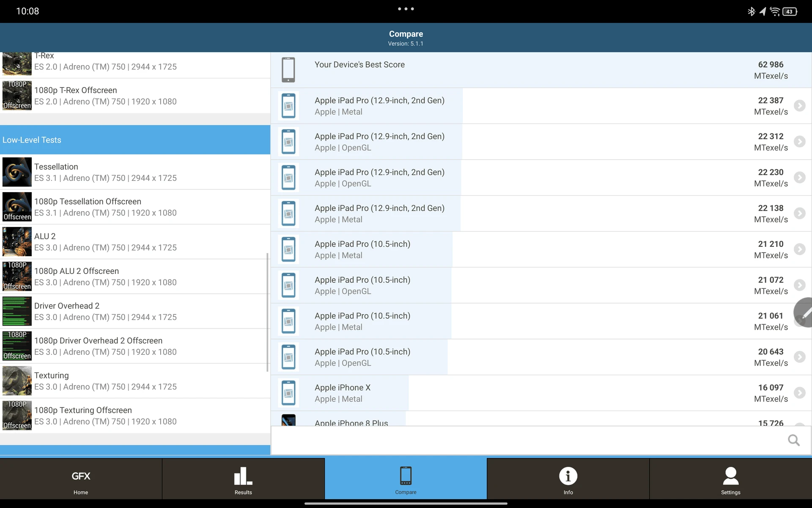Select the Texturing test thumbnail
Screen dimensions: 812x508
(17, 381)
